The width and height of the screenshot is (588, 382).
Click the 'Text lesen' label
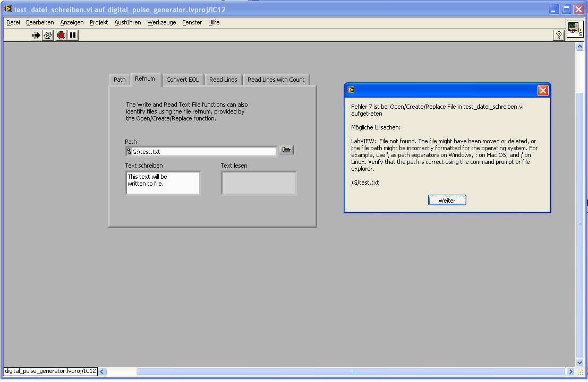click(x=234, y=166)
